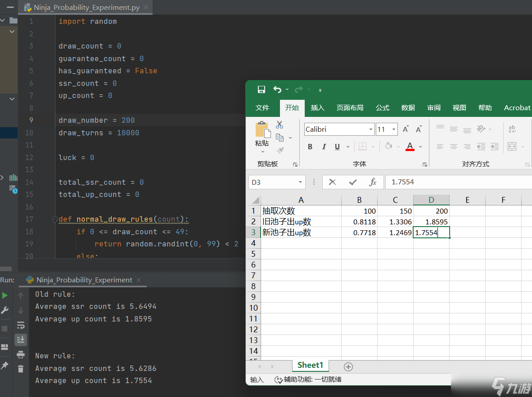
Task: Click the Format Painter brush
Action: 280,150
